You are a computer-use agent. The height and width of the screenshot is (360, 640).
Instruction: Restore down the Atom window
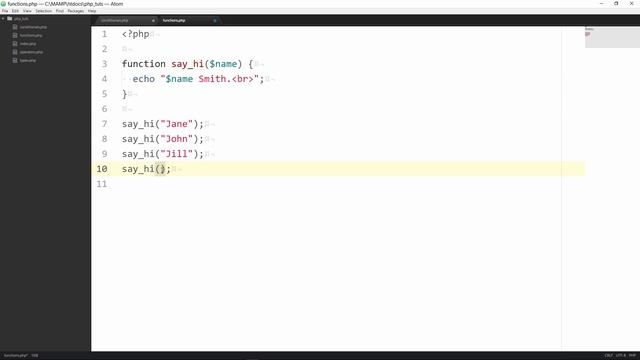tap(616, 4)
